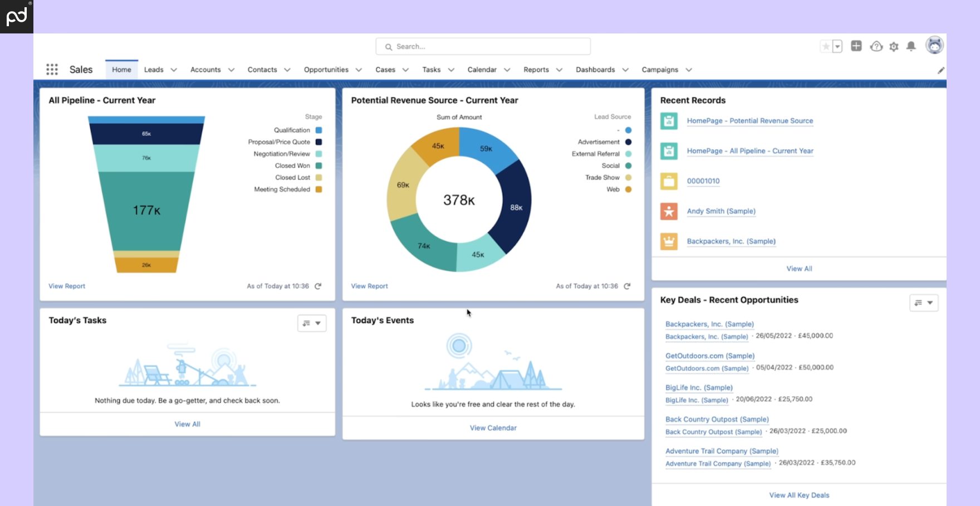Click the Setup gear icon
980x506 pixels.
894,47
